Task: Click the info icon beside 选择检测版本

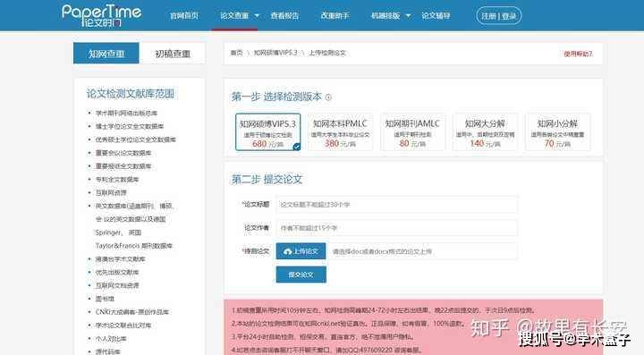Action: click(x=328, y=97)
